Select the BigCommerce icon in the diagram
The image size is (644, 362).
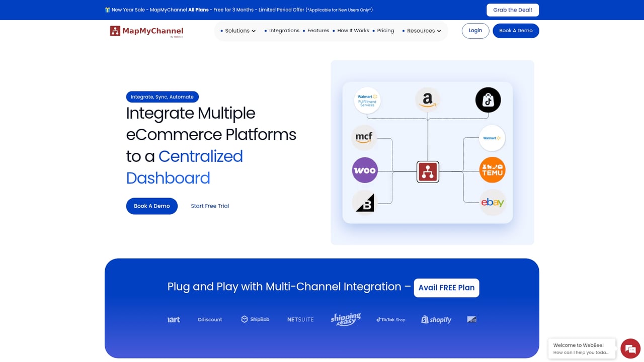point(364,203)
